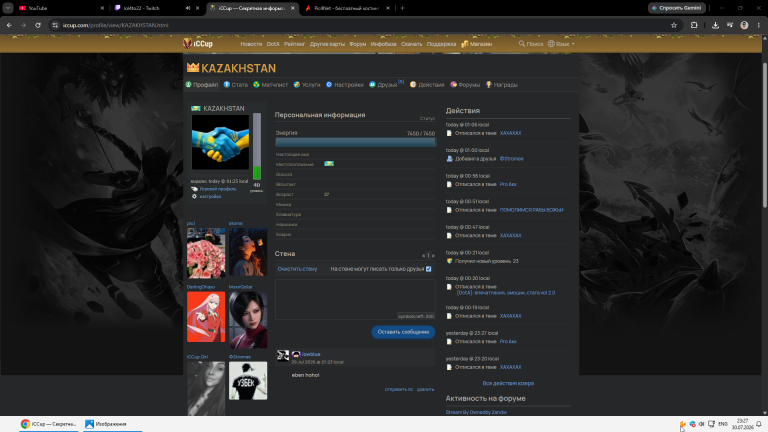768x432 pixels.
Task: Open the Новости menu item
Action: tap(251, 44)
